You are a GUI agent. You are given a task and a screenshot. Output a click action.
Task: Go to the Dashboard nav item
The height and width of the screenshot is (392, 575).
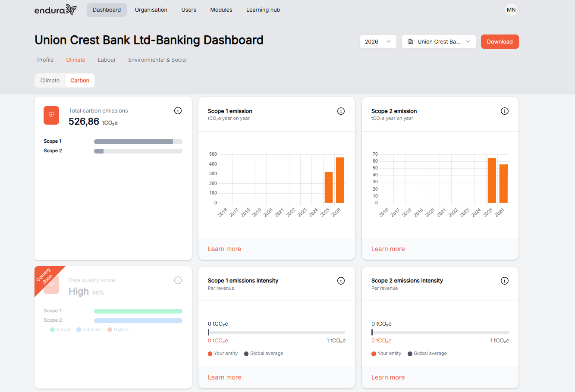[107, 10]
